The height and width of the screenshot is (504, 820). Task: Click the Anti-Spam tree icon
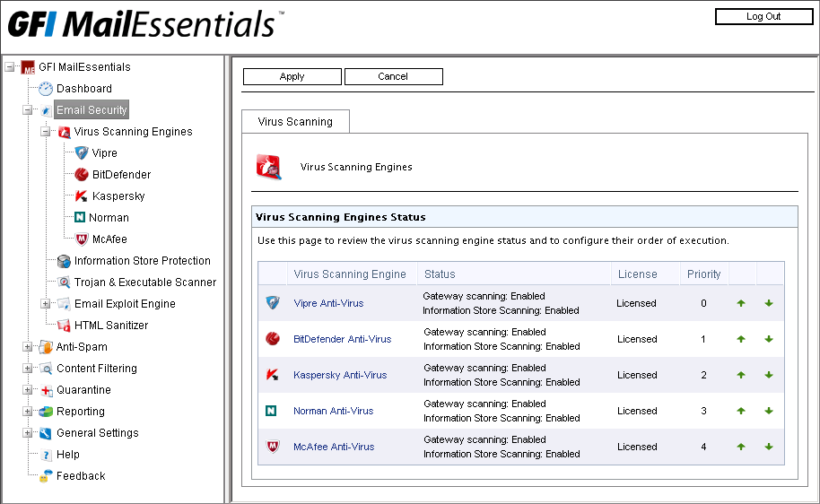tap(46, 347)
